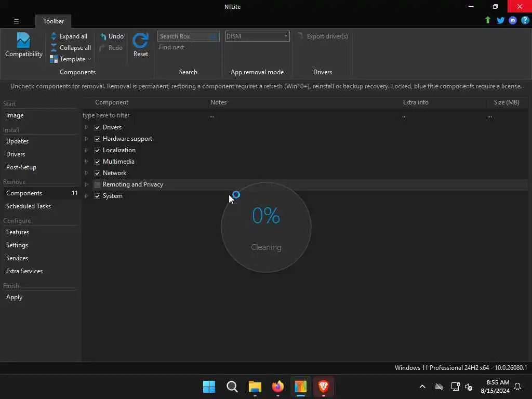The height and width of the screenshot is (399, 532).
Task: Open the clock showing 8:55 AM
Action: (495, 387)
